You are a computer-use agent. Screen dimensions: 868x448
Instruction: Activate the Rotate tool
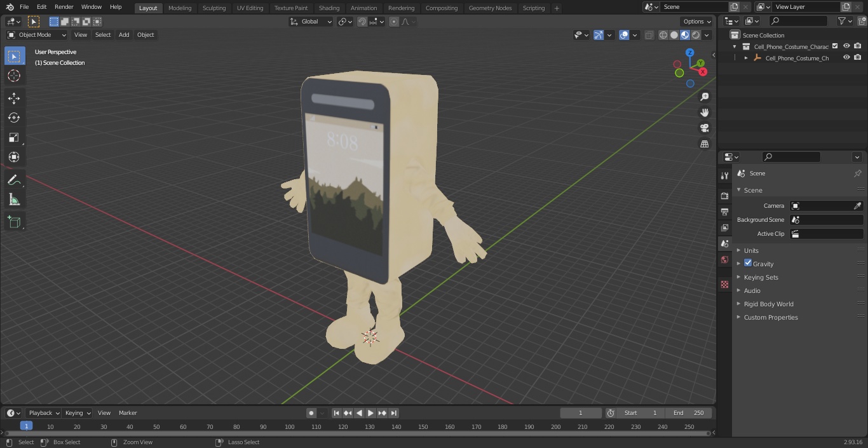point(14,118)
